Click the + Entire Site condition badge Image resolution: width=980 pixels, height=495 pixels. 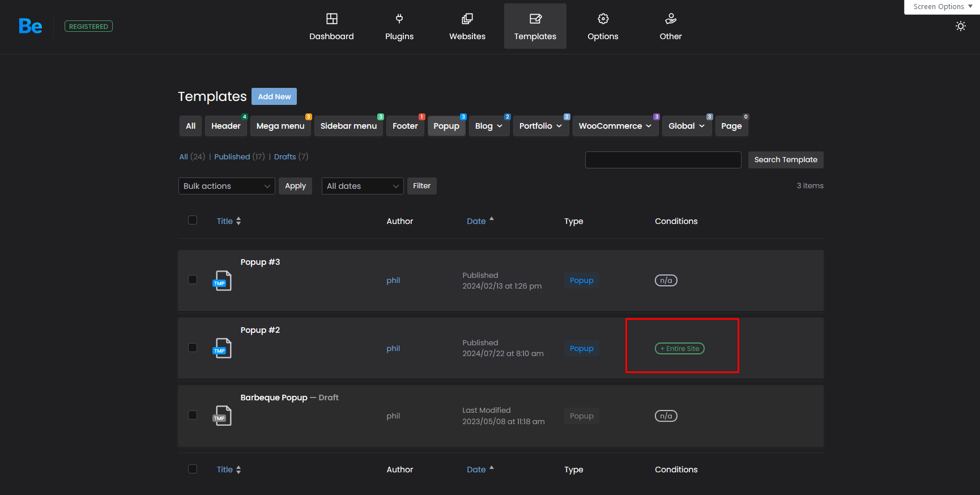[x=680, y=348]
